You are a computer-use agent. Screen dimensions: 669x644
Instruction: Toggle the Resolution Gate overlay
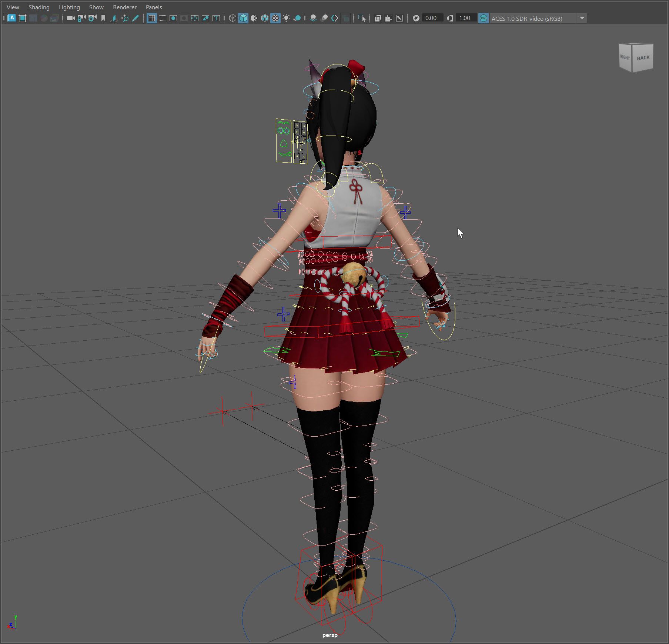click(x=173, y=18)
